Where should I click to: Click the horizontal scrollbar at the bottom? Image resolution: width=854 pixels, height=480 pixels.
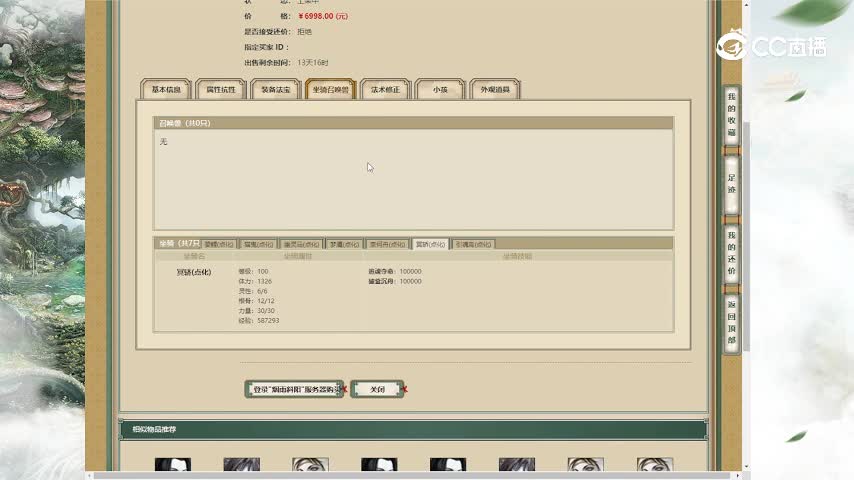pyautogui.click(x=400, y=475)
